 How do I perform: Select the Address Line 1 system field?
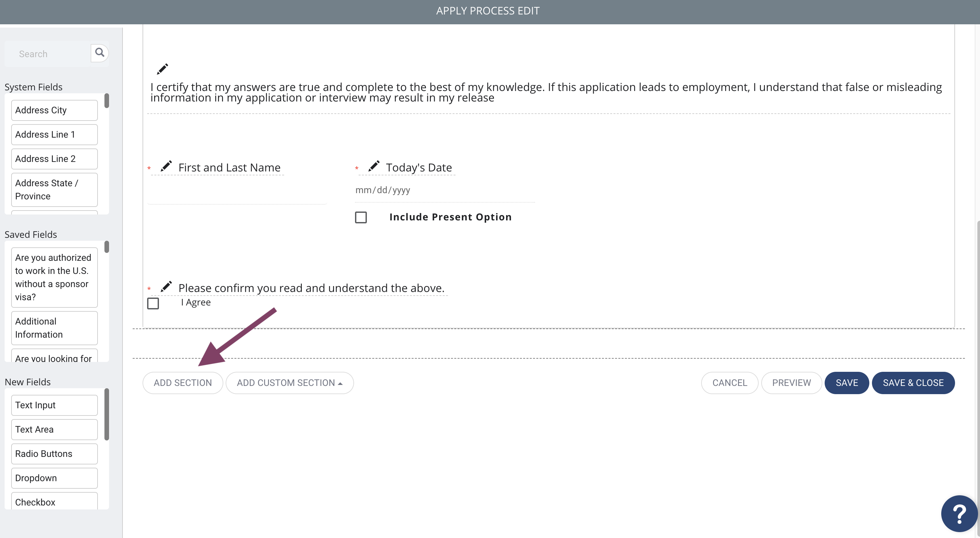click(x=55, y=135)
